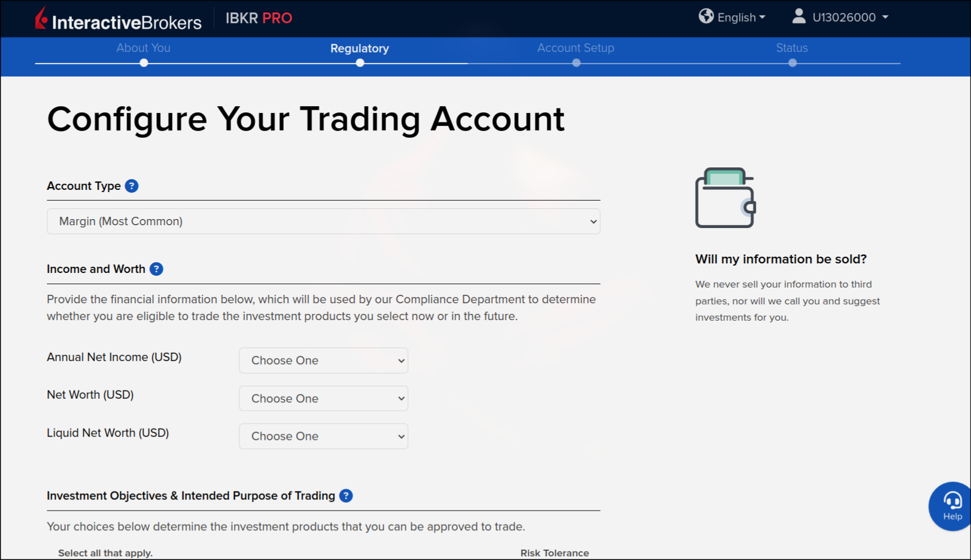This screenshot has height=560, width=971.
Task: Open Investment Objectives help question icon
Action: (x=346, y=496)
